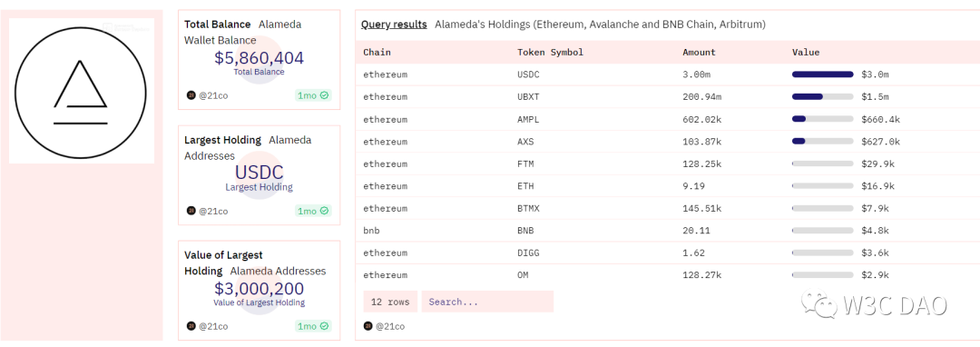Click the USDC Largest Holding counter value
980x347 pixels.
click(259, 172)
